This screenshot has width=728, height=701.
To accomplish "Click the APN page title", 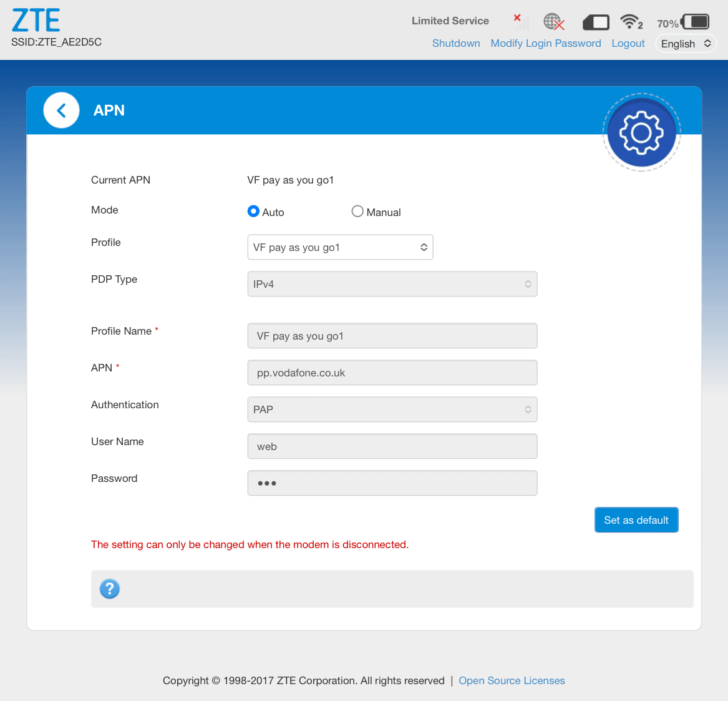I will click(x=109, y=110).
